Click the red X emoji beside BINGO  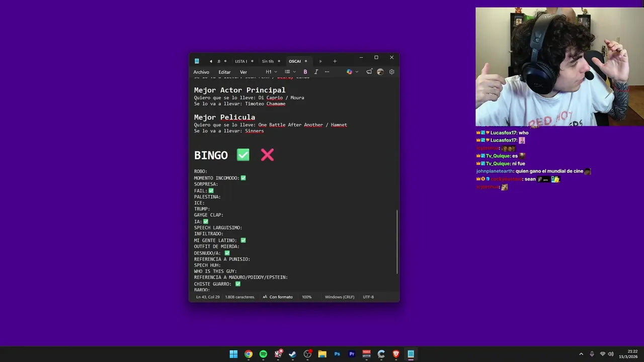click(x=267, y=155)
